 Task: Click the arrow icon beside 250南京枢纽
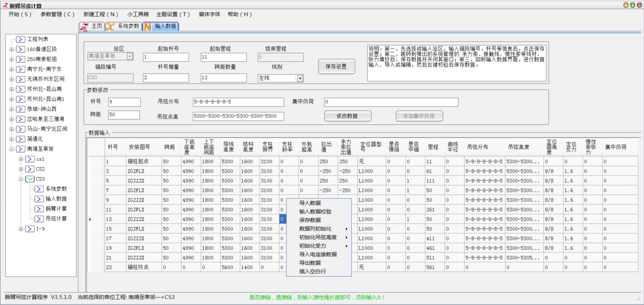(21, 59)
